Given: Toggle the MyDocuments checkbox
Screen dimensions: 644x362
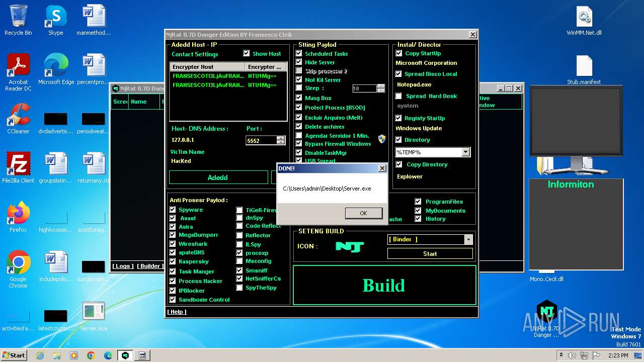Looking at the screenshot, I should click(x=418, y=211).
